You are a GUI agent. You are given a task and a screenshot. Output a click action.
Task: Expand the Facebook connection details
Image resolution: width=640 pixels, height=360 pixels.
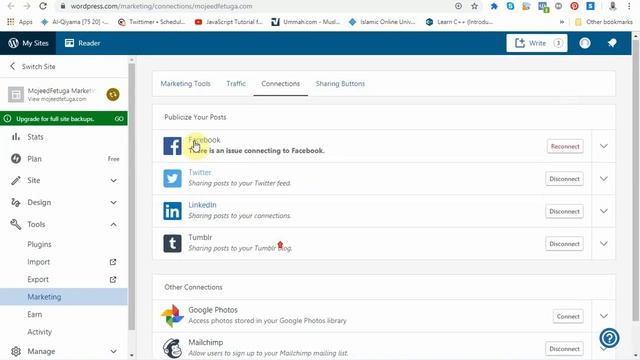(x=604, y=146)
